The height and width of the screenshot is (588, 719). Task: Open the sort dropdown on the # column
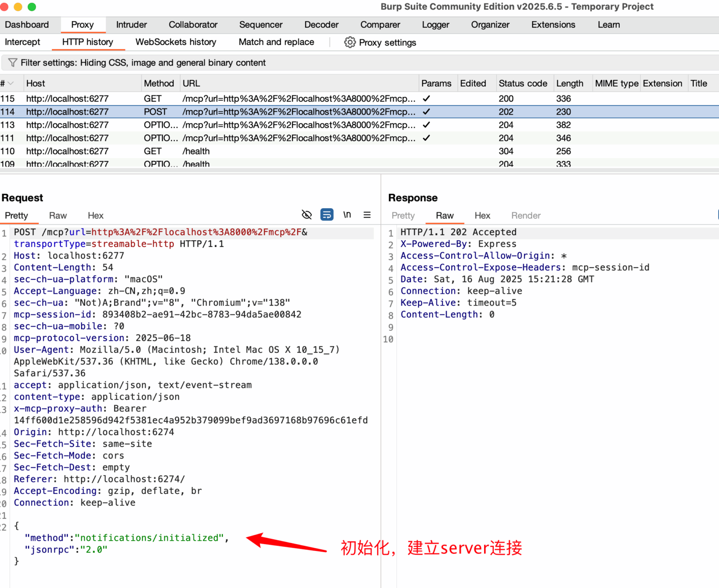(11, 83)
